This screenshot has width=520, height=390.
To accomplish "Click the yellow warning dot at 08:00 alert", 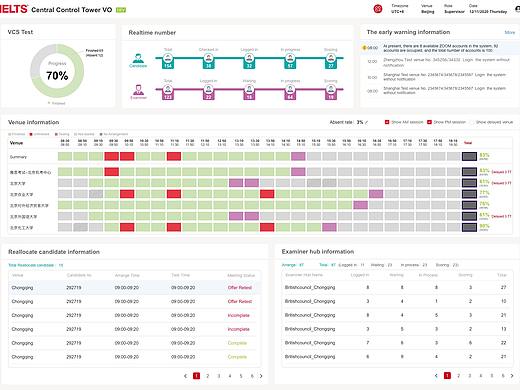I will [x=364, y=48].
